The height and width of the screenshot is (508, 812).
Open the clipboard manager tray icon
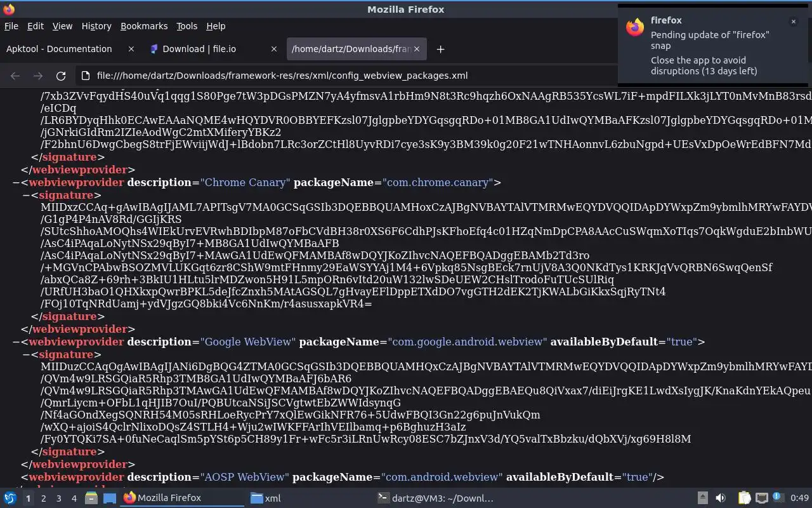[744, 498]
